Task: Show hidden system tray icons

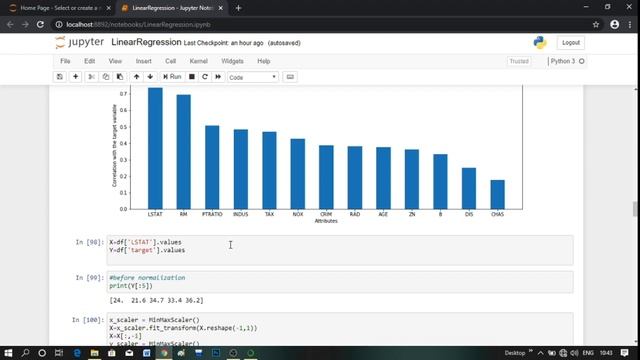Action: [540, 353]
